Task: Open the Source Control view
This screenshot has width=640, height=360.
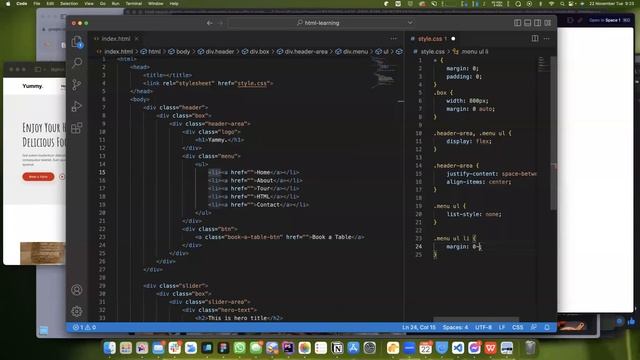Action: (x=77, y=84)
